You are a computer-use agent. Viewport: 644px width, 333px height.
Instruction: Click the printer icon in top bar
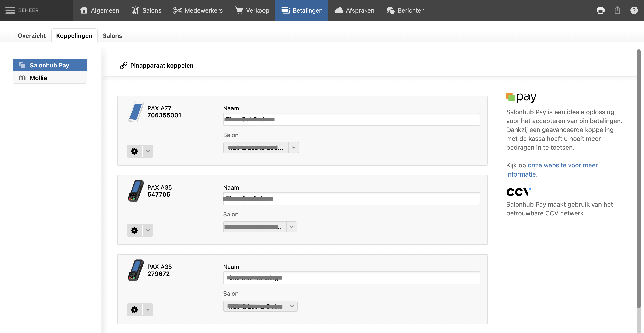pos(600,10)
